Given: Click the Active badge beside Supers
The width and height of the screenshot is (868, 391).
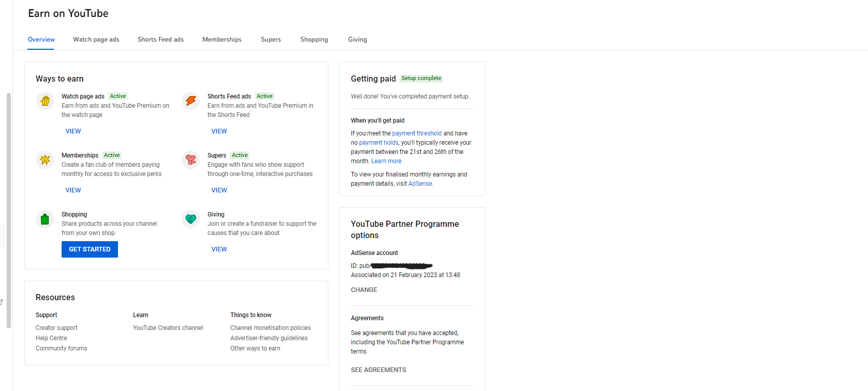Looking at the screenshot, I should (240, 155).
